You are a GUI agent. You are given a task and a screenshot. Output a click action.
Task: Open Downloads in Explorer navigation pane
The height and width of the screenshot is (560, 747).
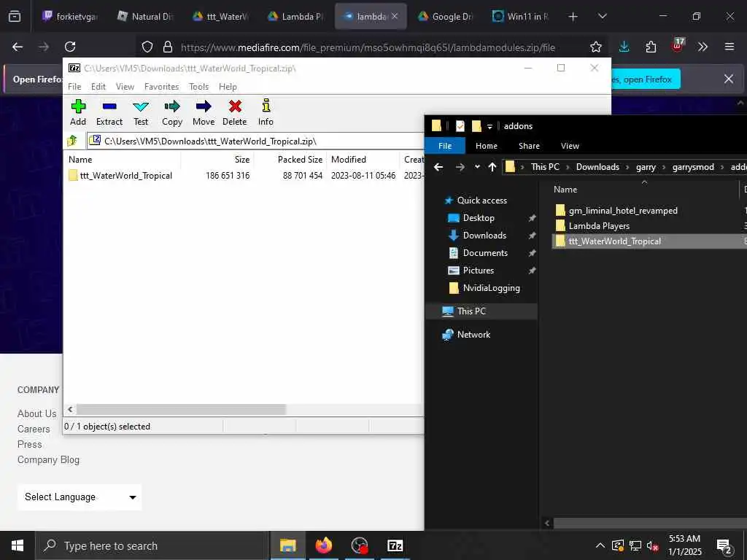pyautogui.click(x=484, y=236)
